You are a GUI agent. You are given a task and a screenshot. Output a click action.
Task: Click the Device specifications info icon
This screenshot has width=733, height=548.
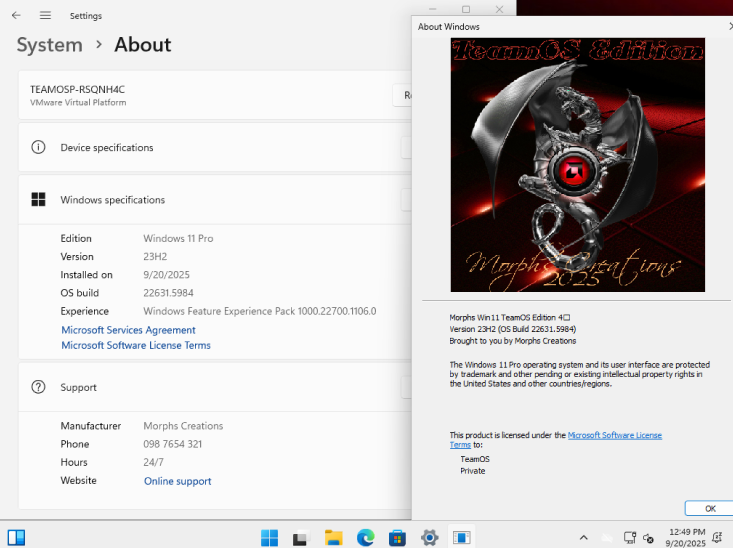[38, 147]
